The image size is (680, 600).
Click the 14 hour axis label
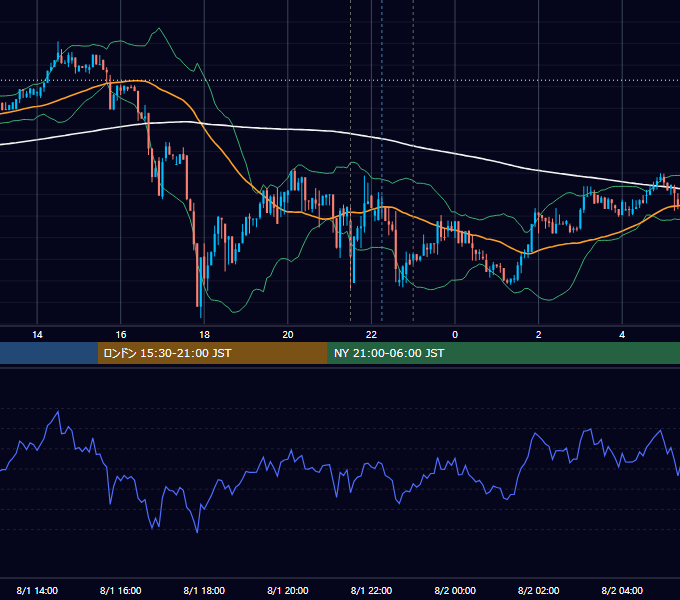pos(37,335)
